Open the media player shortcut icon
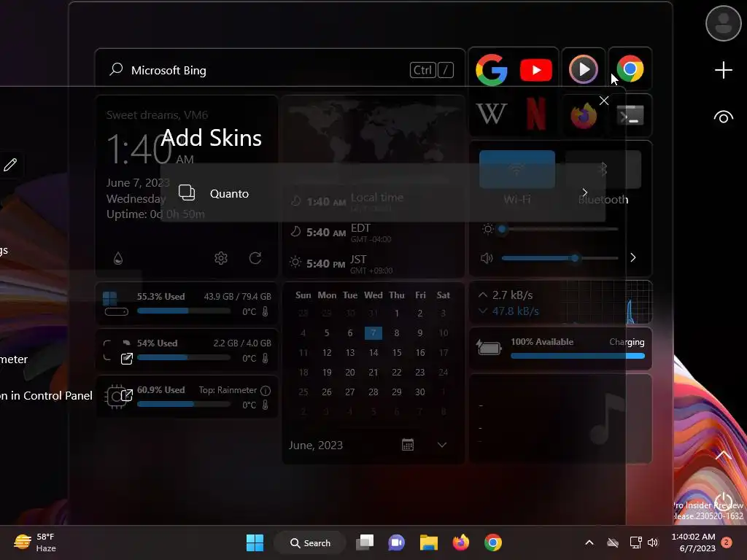The height and width of the screenshot is (560, 747). click(583, 69)
